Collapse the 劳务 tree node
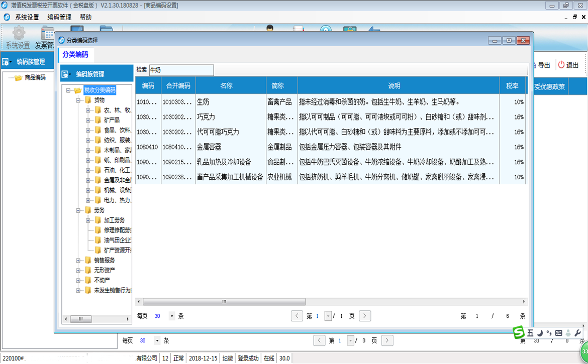Screen dimensions: 588x364 78,210
